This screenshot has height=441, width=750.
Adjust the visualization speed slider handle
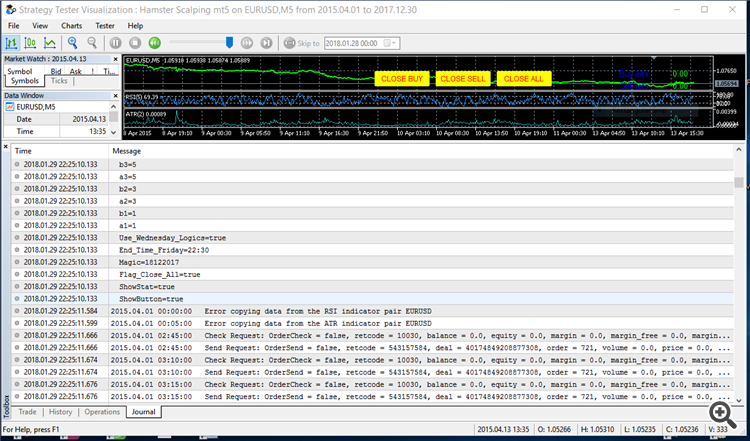[x=229, y=43]
